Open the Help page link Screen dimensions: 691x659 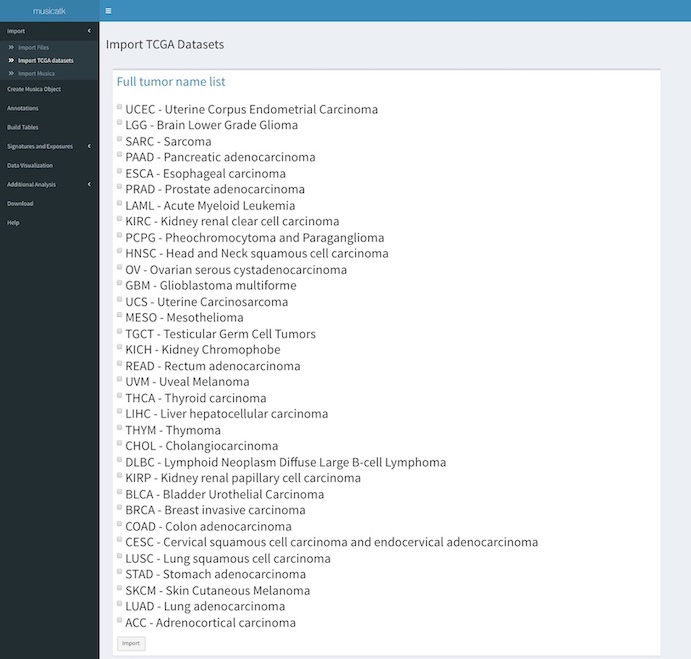[x=13, y=222]
